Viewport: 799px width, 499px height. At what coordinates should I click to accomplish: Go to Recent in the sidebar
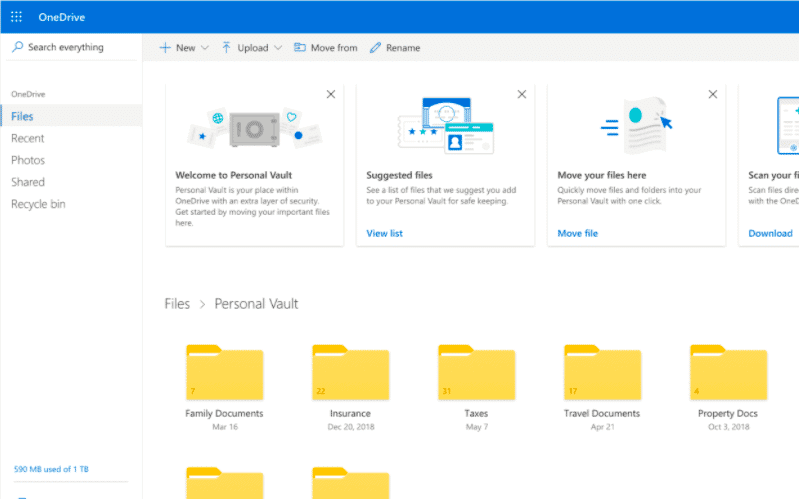28,138
